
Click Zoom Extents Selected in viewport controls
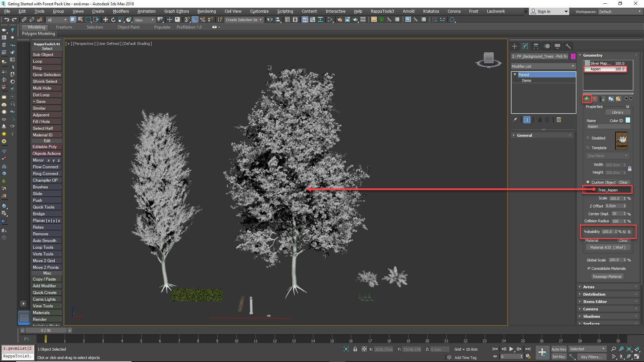click(x=629, y=349)
